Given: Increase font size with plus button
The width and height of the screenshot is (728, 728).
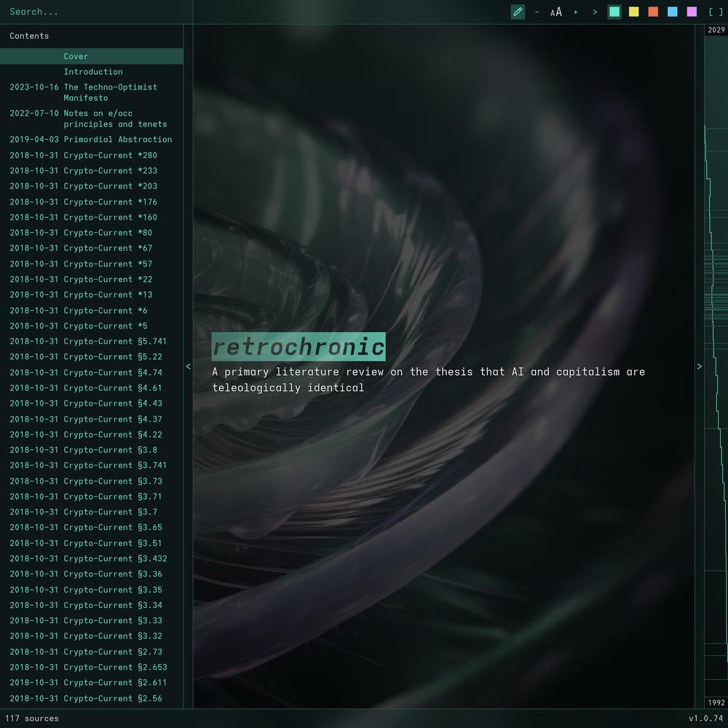Looking at the screenshot, I should 576,12.
